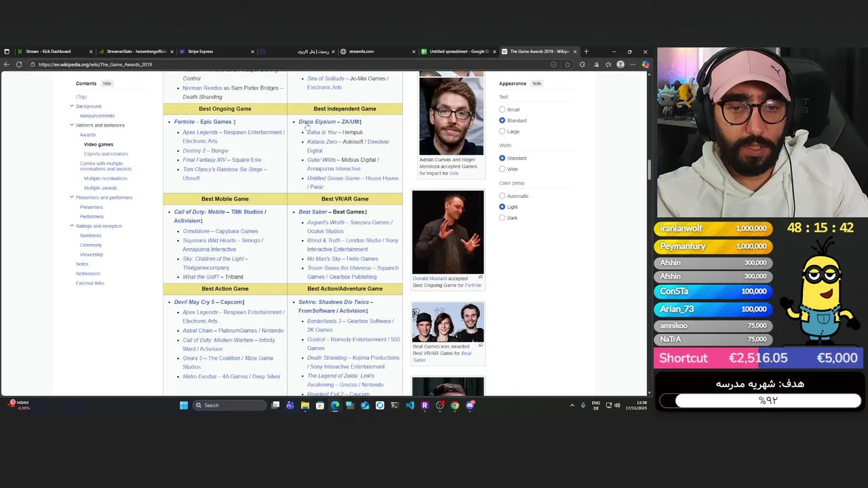Add page to favorites star icon
Viewport: 868px width, 488px height.
click(x=568, y=64)
